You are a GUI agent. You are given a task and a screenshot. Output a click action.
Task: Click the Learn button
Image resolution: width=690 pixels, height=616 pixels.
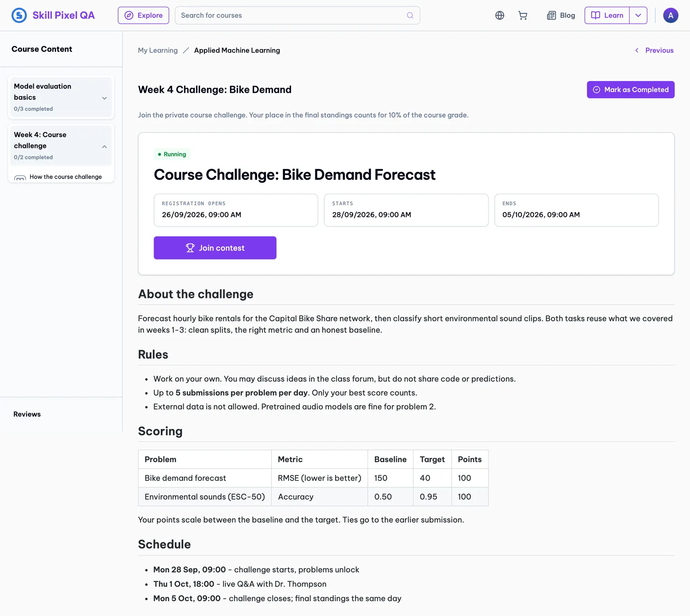coord(607,16)
